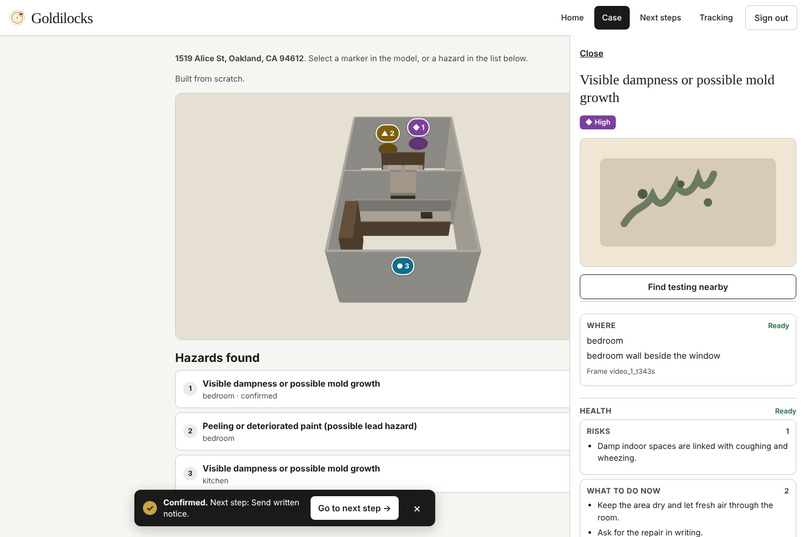Click 'Keep the area dry' advice bullet

pos(685,511)
